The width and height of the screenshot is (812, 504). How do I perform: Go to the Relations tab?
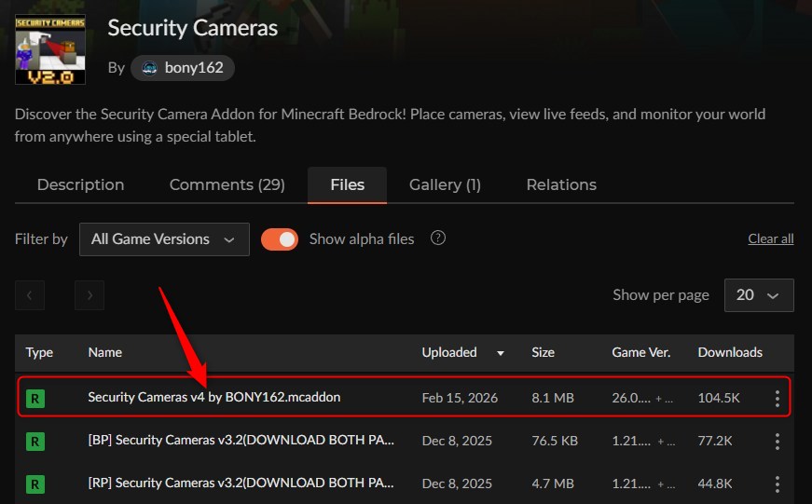561,184
